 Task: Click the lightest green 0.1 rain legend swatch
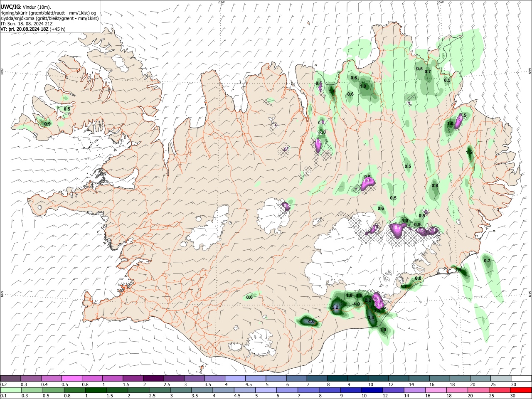11,390
